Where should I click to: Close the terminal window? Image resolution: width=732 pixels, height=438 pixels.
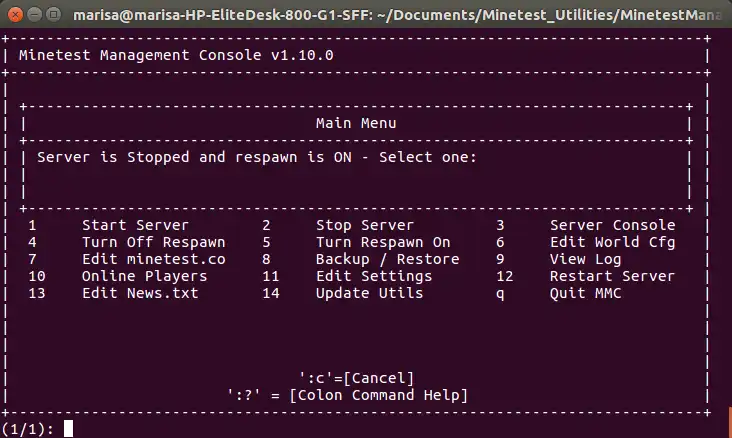[15, 15]
